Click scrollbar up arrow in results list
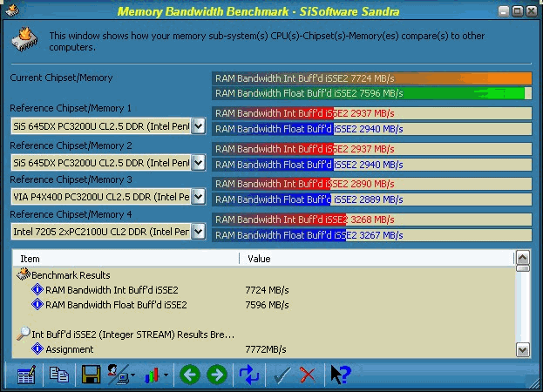This screenshot has height=392, width=543. tap(523, 258)
